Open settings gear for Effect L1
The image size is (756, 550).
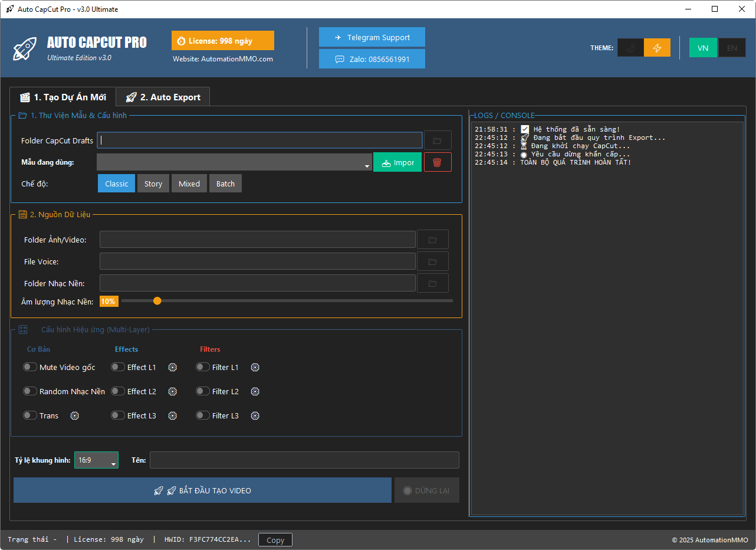(x=173, y=367)
